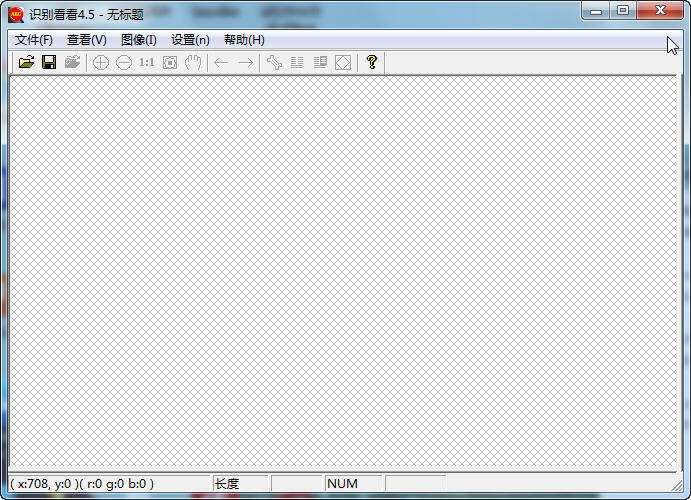Open the 帮助(H) menu
Viewport: 691px width, 500px height.
point(244,40)
